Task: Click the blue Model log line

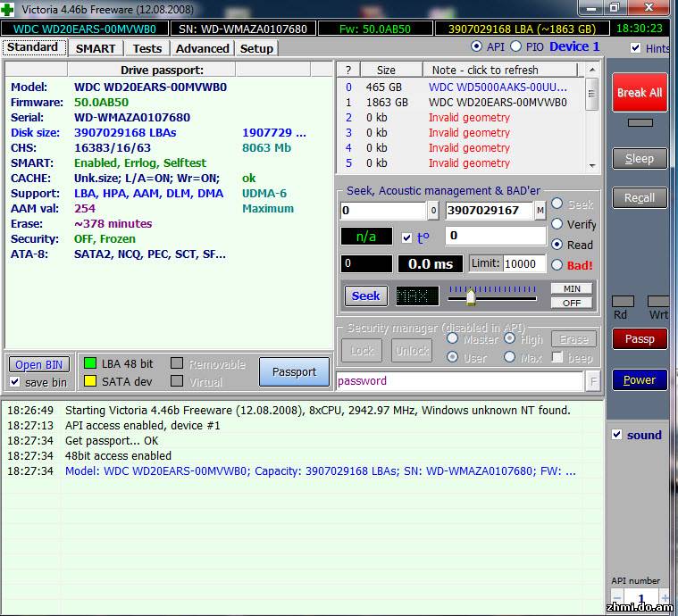Action: coord(321,470)
